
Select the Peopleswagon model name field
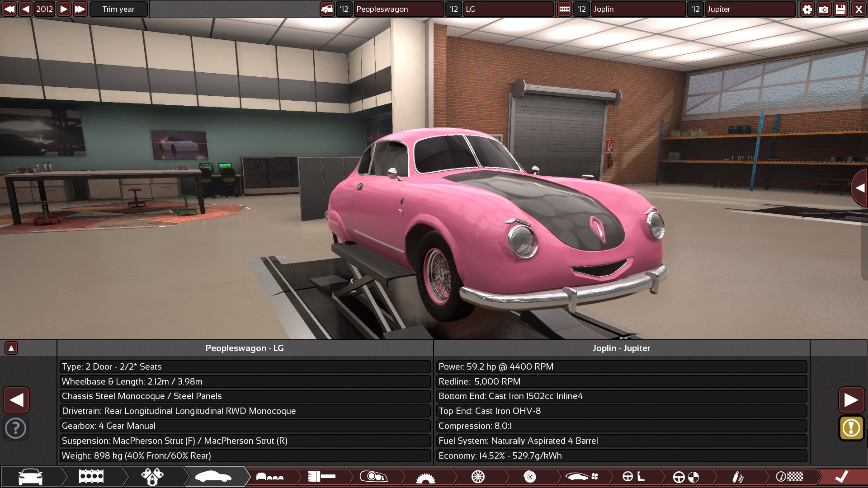pos(399,9)
